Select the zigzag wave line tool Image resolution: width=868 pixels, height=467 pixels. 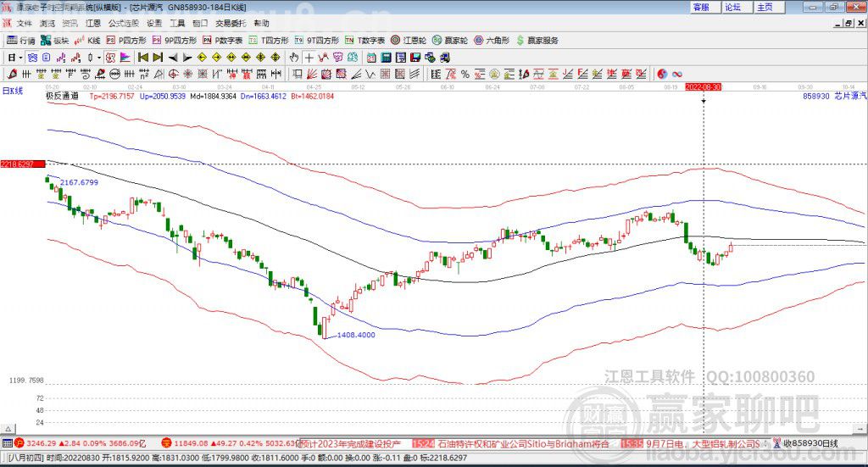click(370, 74)
